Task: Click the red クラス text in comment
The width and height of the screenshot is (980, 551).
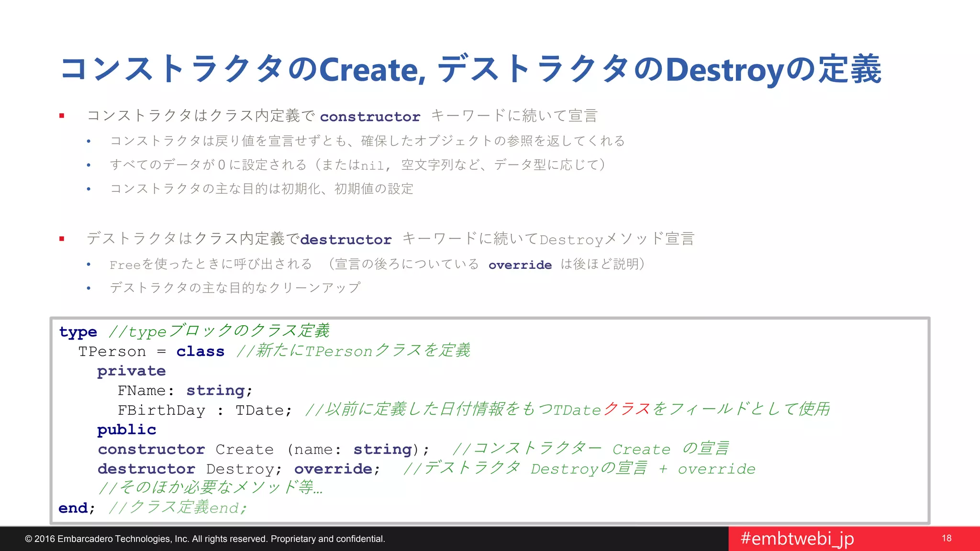Action: (626, 409)
